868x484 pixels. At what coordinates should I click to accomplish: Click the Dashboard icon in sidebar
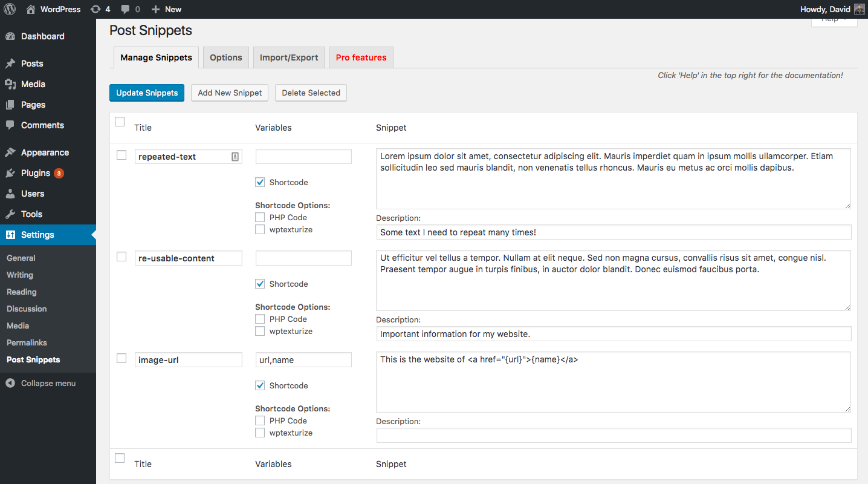click(10, 36)
